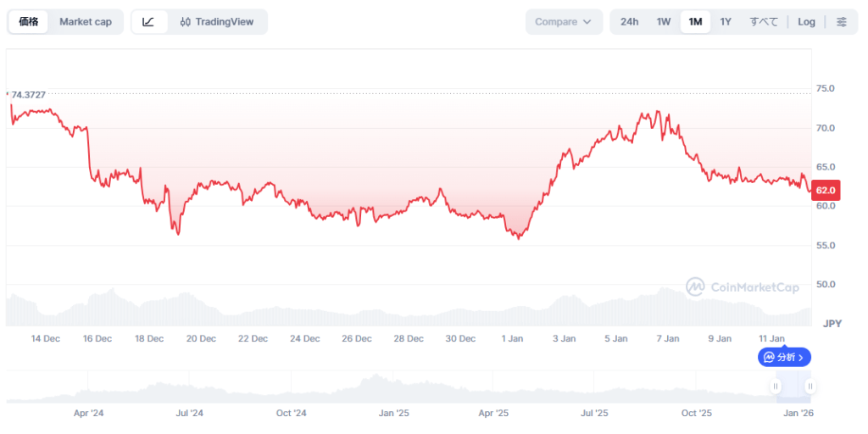Viewport: 868px width, 434px height.
Task: Select the 1W time range
Action: tap(664, 22)
